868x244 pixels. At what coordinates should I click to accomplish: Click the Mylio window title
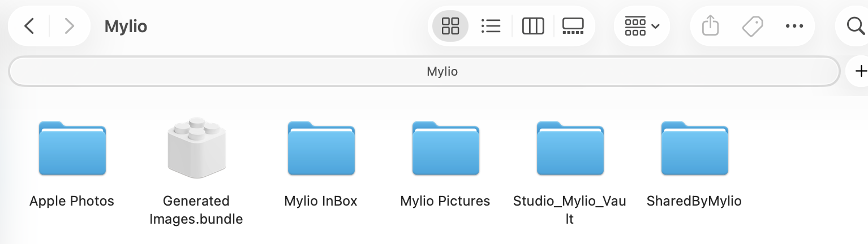coord(126,26)
